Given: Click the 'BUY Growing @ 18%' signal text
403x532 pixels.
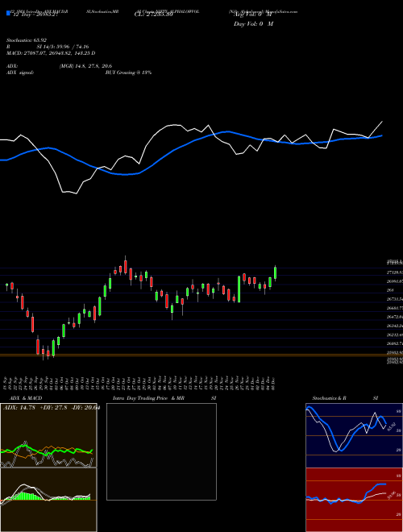Looking at the screenshot, I should 128,73.
